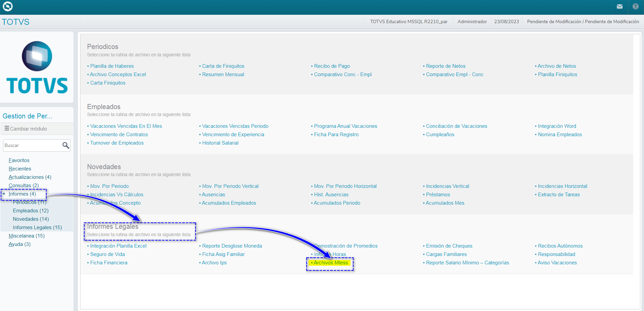Open the Extracto de Tareas link
Viewport: 644px width, 311px height.
pos(558,195)
